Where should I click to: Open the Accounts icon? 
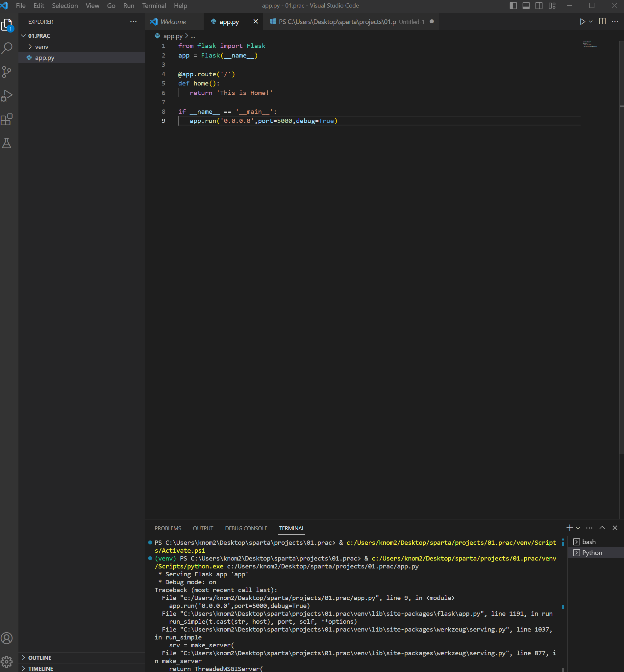(7, 638)
